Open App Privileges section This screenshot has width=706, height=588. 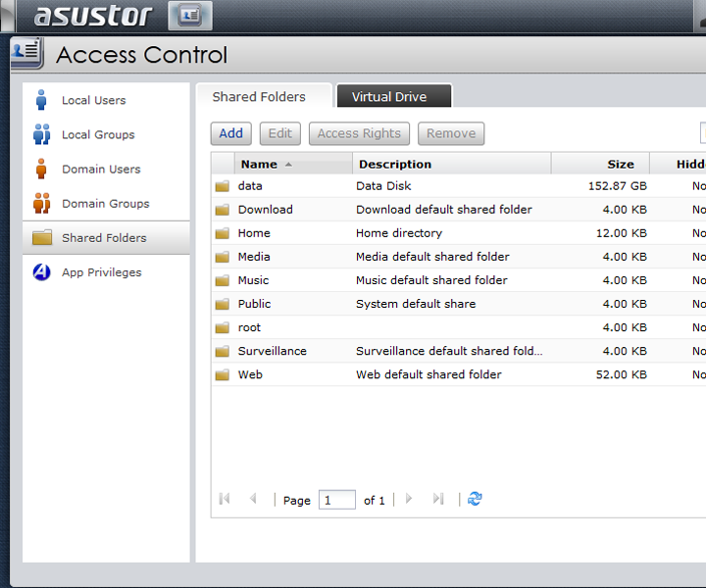[x=101, y=272]
